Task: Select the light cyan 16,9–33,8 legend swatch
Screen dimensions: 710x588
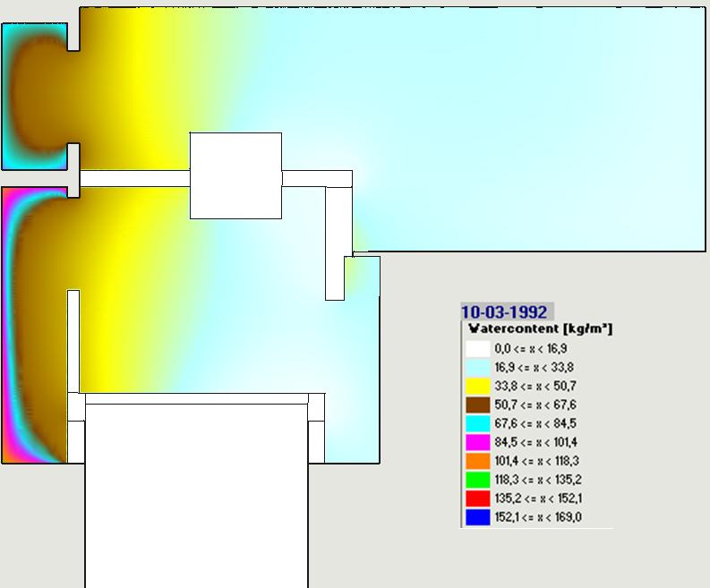Action: [478, 367]
